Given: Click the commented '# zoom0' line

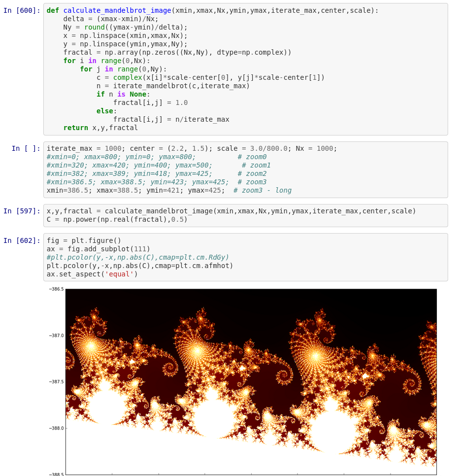Looking at the screenshot, I should pos(157,157).
